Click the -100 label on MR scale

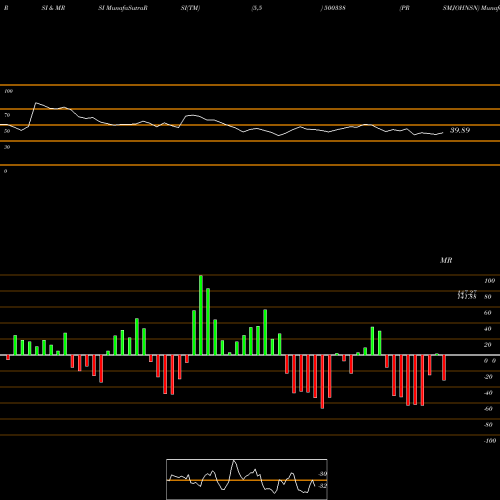point(490,441)
